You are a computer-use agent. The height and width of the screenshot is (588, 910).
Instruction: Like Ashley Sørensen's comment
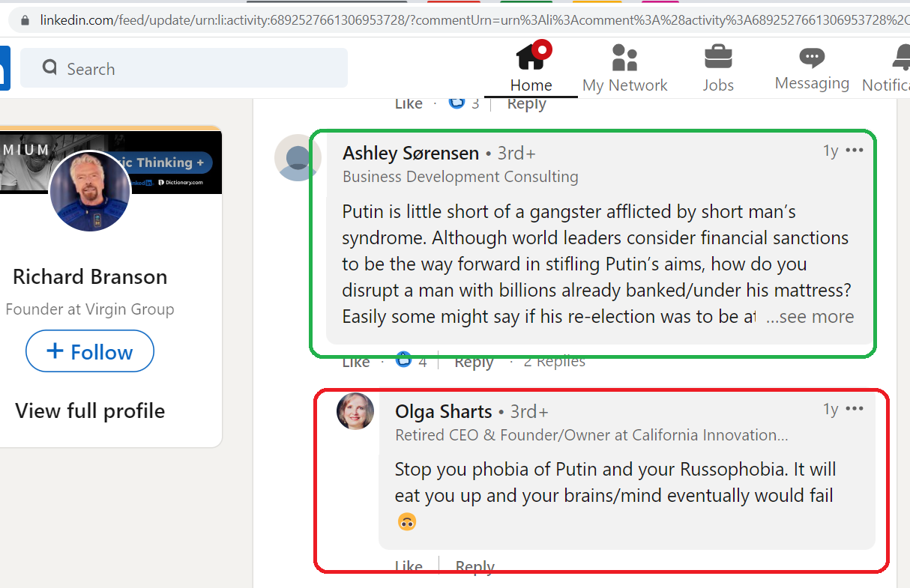(x=356, y=362)
